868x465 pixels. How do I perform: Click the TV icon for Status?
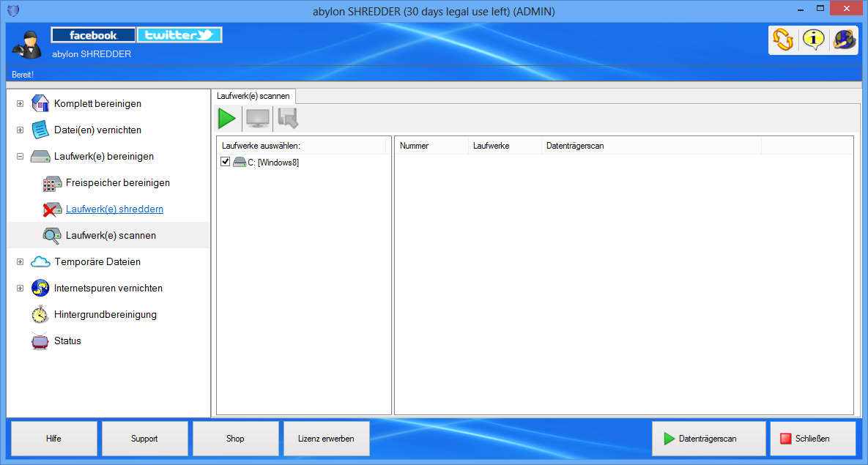(40, 341)
